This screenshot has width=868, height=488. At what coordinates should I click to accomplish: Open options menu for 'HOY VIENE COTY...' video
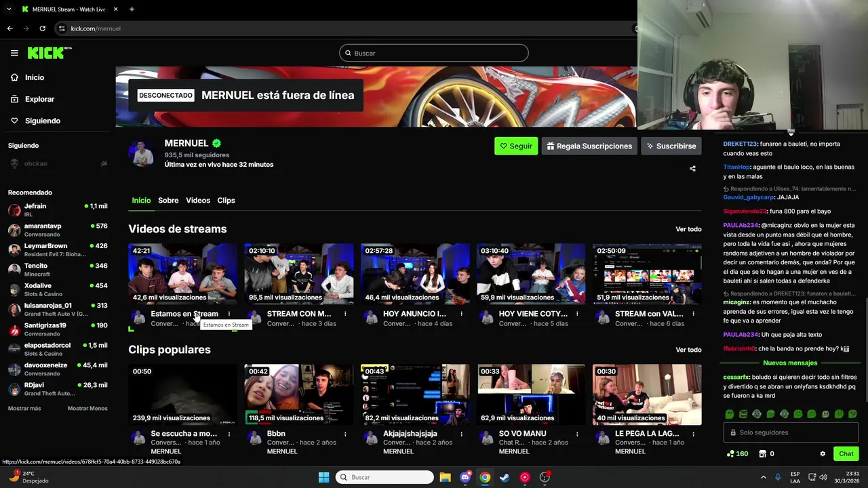coord(577,314)
